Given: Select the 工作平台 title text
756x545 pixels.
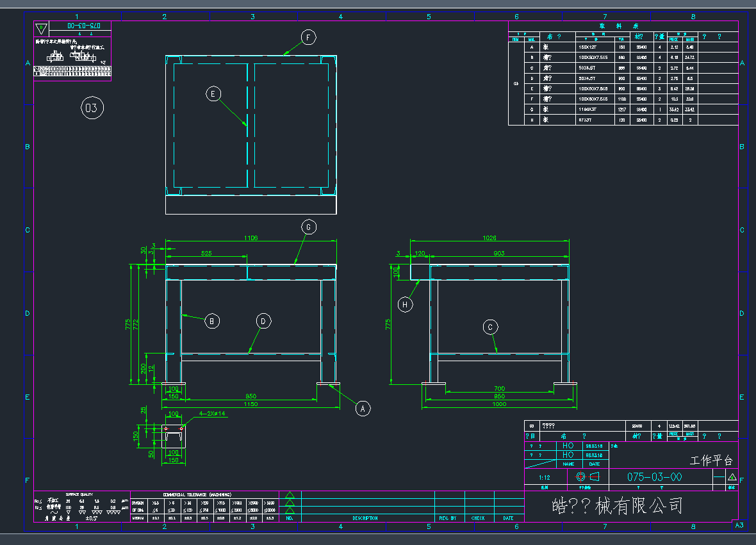Looking at the screenshot, I should point(711,460).
